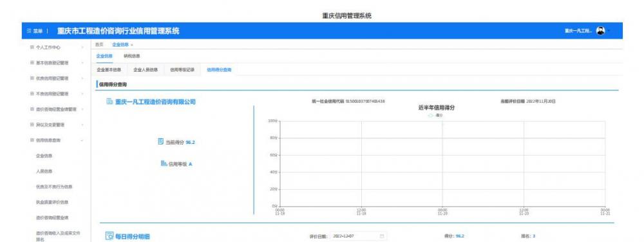Click the system title 重庆市工程造价咨询行业信用管理系统

[x=118, y=31]
